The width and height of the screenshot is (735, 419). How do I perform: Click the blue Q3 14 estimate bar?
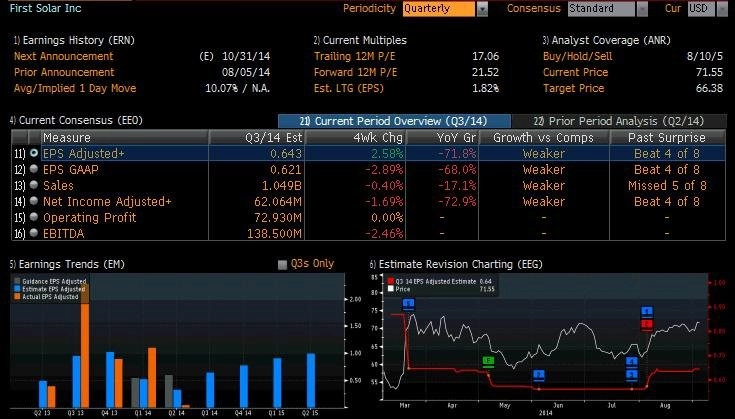click(x=210, y=389)
